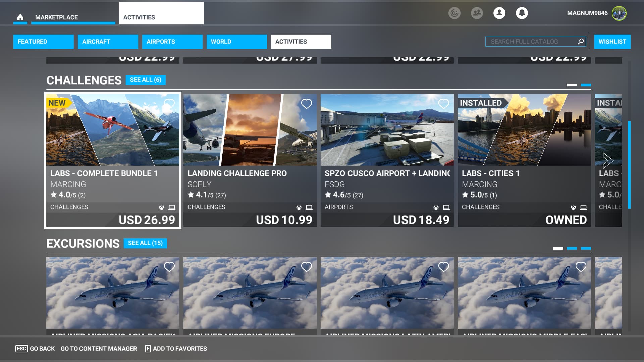Switch to the Aircraft category tab

pyautogui.click(x=108, y=42)
